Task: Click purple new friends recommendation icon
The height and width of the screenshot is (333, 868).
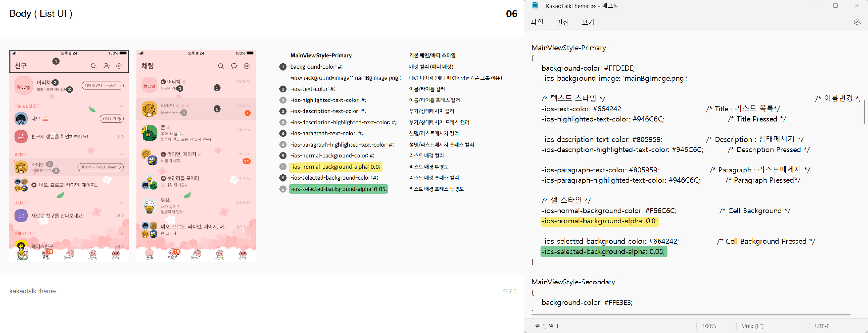Action: (21, 216)
